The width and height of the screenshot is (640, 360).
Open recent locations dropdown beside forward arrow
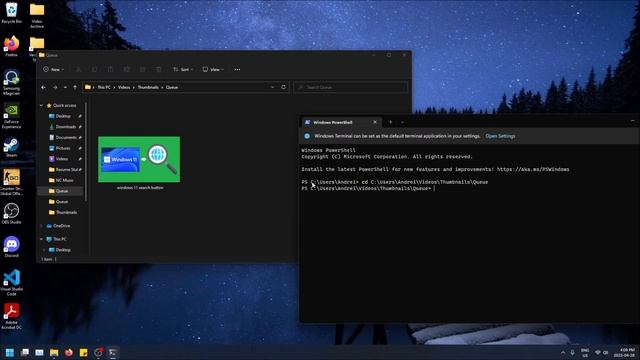pos(65,87)
